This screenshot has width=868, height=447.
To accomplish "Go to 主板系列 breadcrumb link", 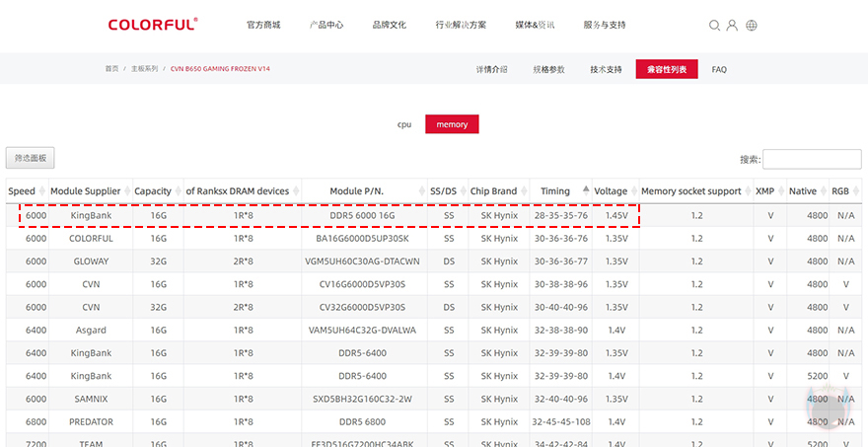I will click(x=144, y=69).
